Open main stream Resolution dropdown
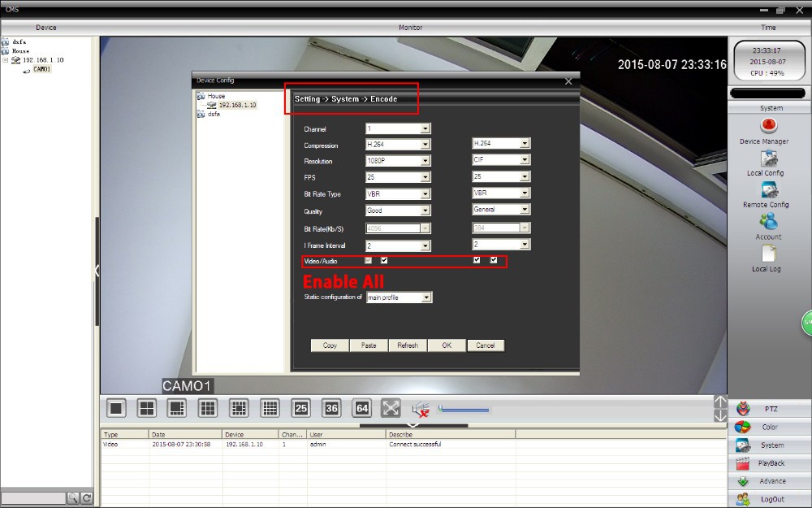This screenshot has height=508, width=812. [425, 161]
